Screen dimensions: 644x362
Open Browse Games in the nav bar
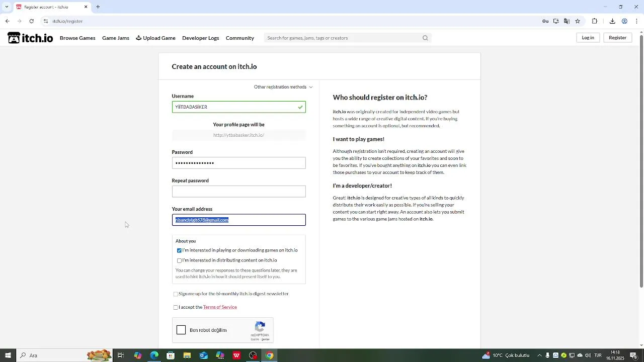[x=77, y=38]
